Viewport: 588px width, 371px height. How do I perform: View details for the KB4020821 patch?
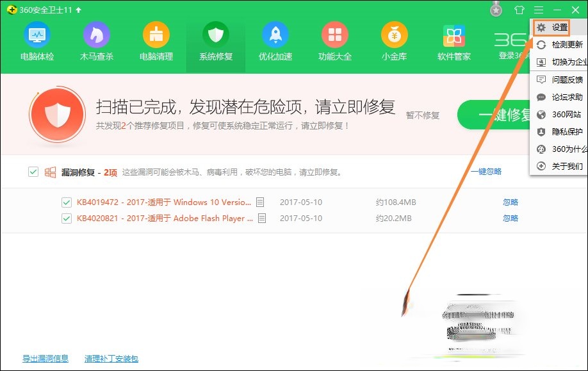click(x=263, y=219)
